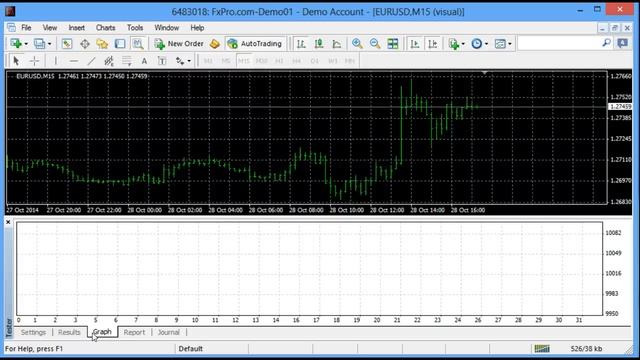Expand the Periods clock dropdown arrow

pyautogui.click(x=486, y=44)
